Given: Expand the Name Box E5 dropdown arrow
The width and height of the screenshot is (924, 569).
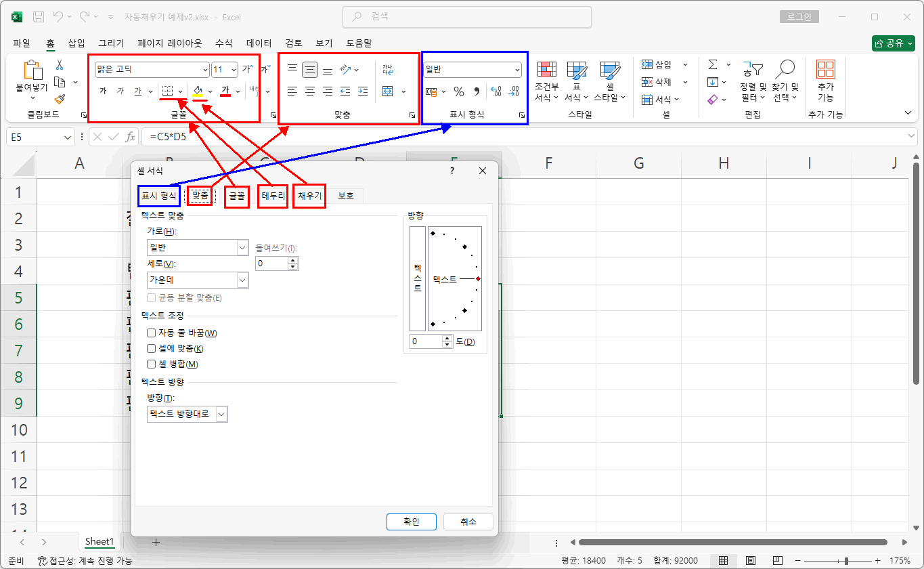Looking at the screenshot, I should pyautogui.click(x=68, y=137).
